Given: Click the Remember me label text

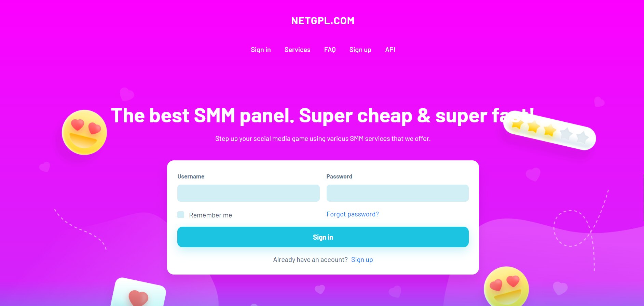Looking at the screenshot, I should [x=210, y=215].
